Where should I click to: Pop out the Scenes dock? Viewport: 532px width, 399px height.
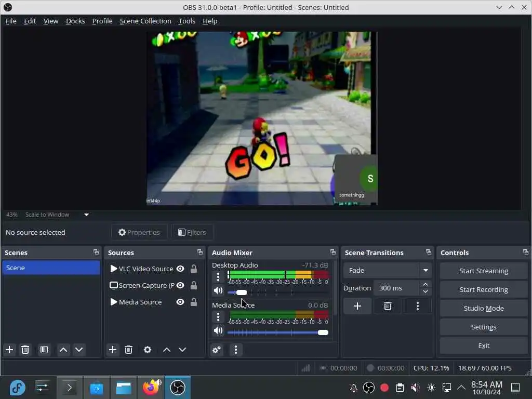pos(96,252)
